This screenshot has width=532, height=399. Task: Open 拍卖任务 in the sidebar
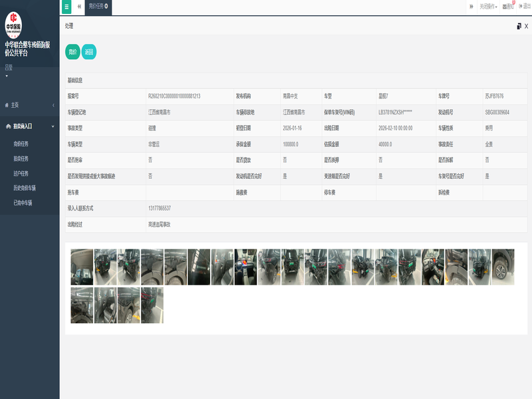21,159
